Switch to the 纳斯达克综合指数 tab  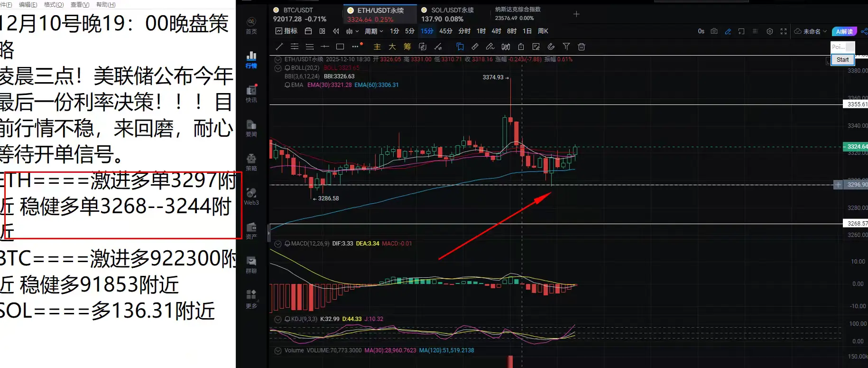point(518,13)
